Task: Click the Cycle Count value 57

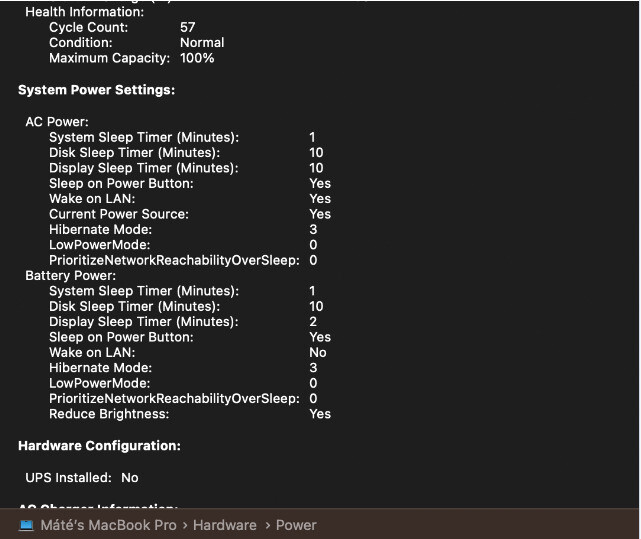Action: coord(188,27)
